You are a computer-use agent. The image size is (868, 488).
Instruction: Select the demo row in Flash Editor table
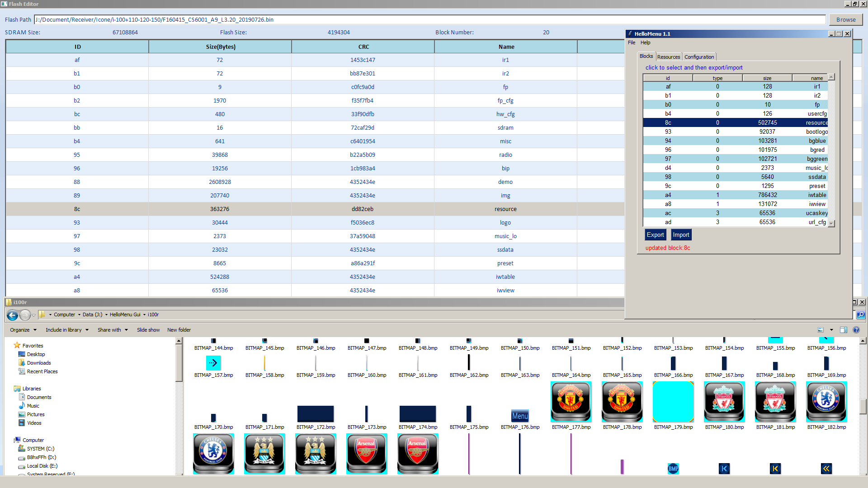tap(315, 182)
